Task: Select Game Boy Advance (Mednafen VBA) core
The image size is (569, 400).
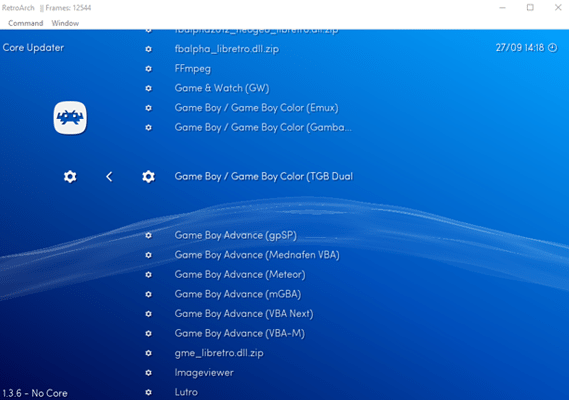Action: point(257,255)
